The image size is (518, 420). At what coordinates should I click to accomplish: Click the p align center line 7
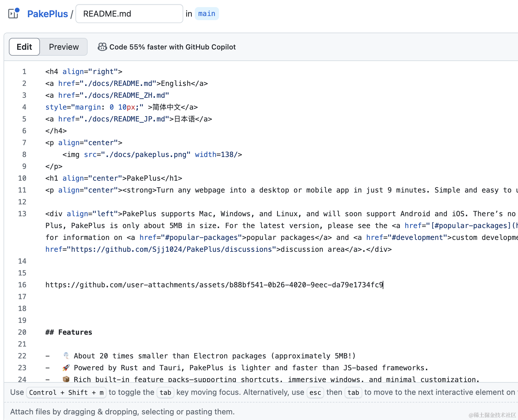point(84,143)
